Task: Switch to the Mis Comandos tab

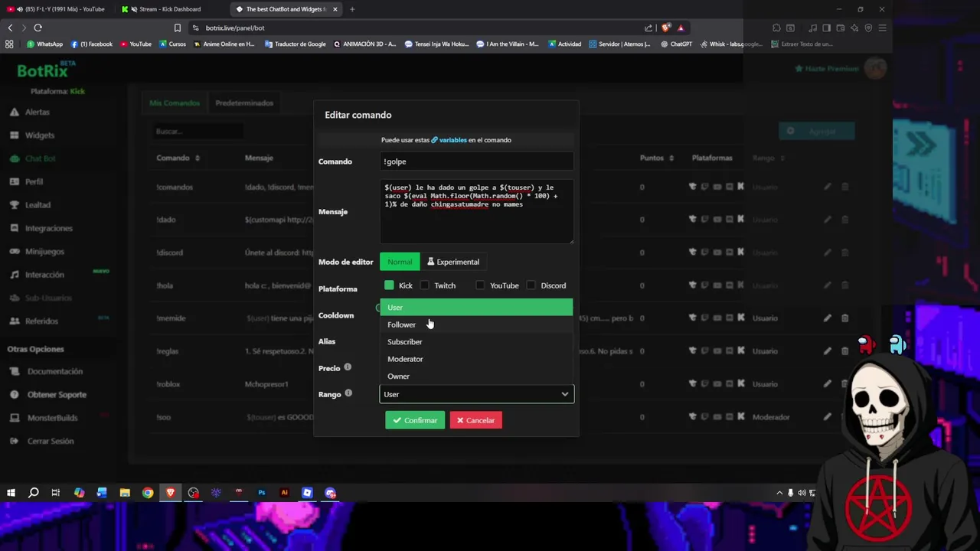Action: point(175,103)
